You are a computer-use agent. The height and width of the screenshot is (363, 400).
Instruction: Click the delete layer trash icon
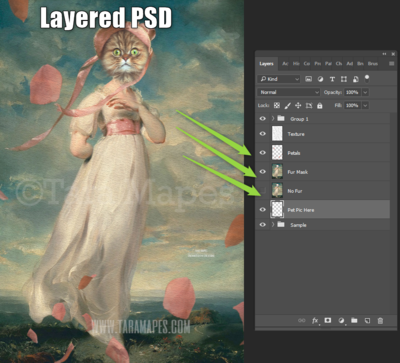[x=380, y=321]
